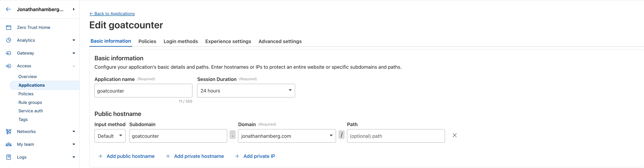This screenshot has height=168, width=644.
Task: Click the Zero Trust Home window icon
Action: point(8,28)
